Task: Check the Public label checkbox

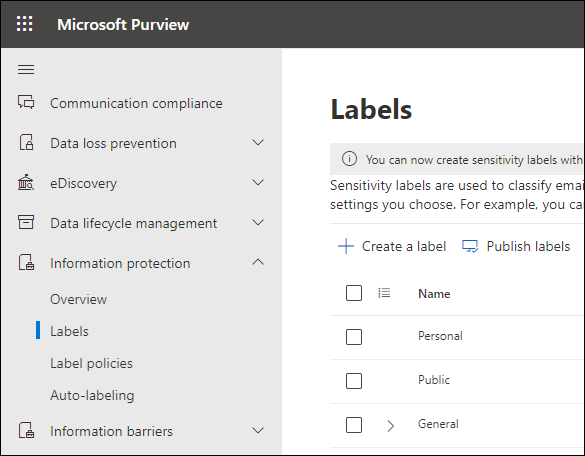Action: (354, 381)
